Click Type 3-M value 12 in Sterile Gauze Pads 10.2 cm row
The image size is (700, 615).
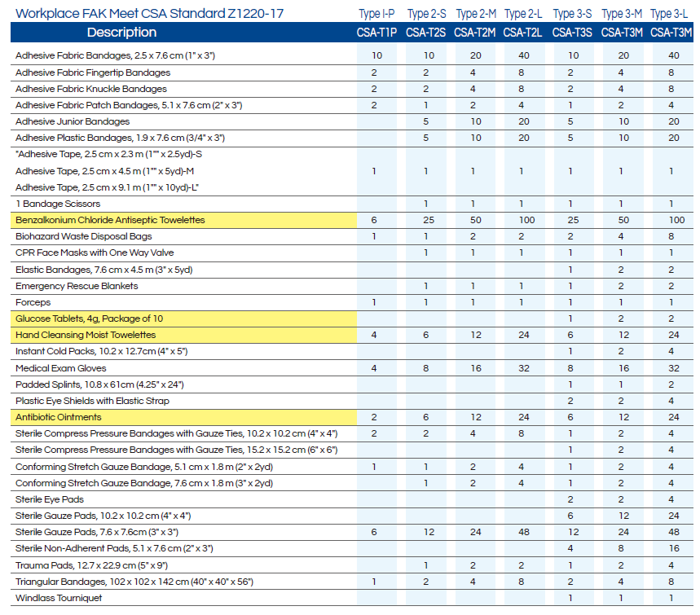point(623,516)
